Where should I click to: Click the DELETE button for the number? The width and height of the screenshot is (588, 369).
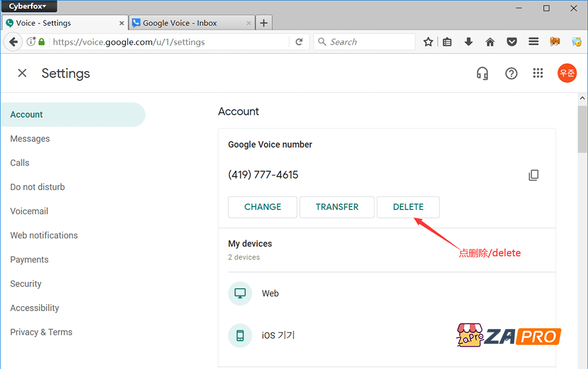[x=408, y=207]
